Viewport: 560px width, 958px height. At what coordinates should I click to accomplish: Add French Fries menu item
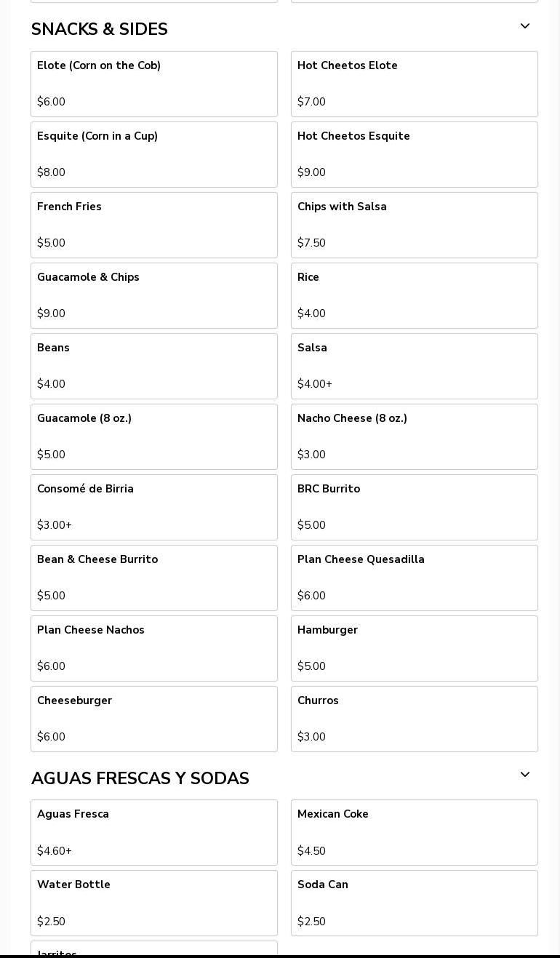point(154,225)
